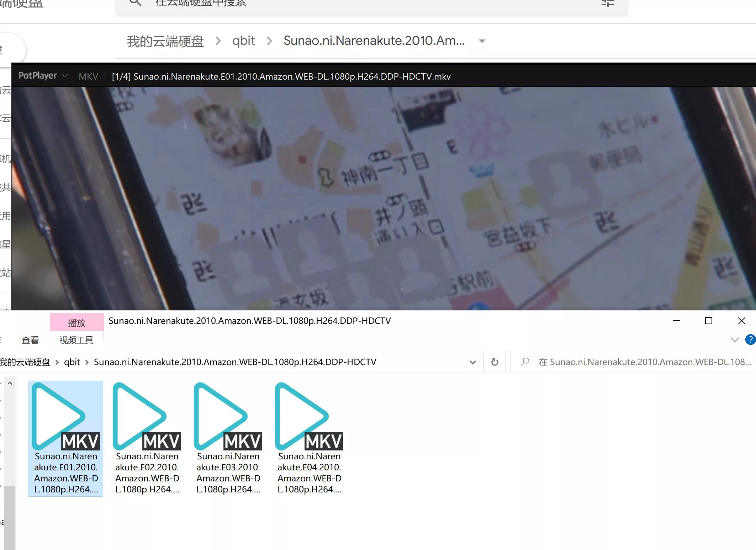Go to qbit in Drive breadcrumb
The width and height of the screenshot is (756, 550).
(243, 41)
